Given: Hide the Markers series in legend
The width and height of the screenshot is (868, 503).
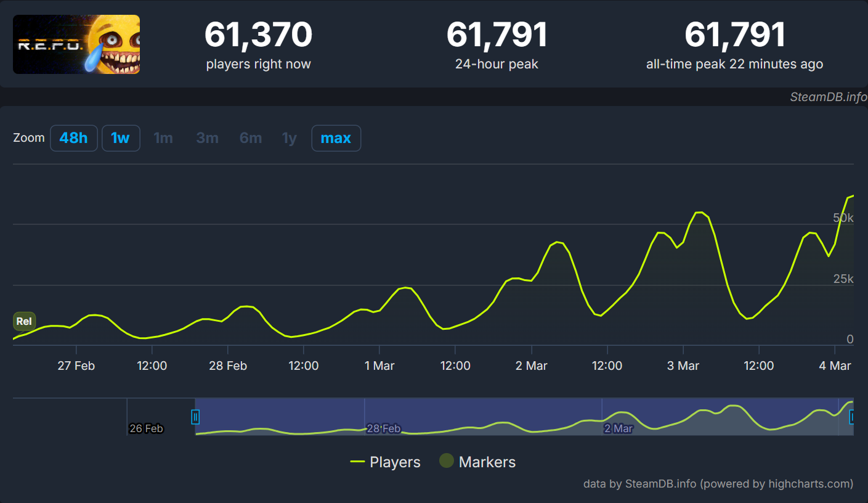Looking at the screenshot, I should tap(477, 462).
